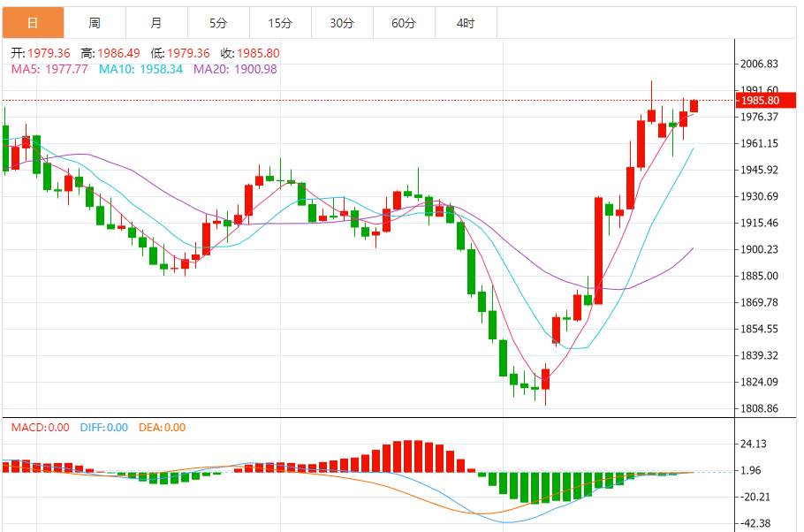Click the 1824.09 price axis label
This screenshot has height=532, width=804.
[760, 382]
